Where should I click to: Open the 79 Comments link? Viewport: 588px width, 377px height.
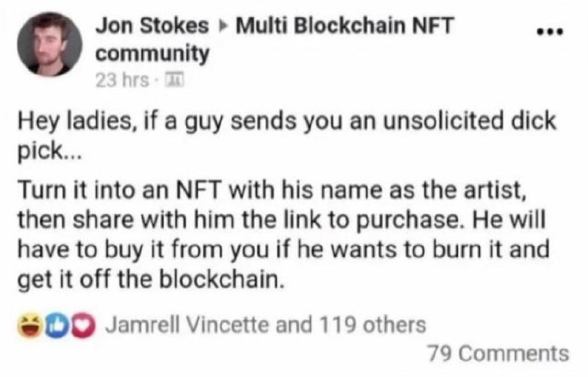(x=498, y=353)
